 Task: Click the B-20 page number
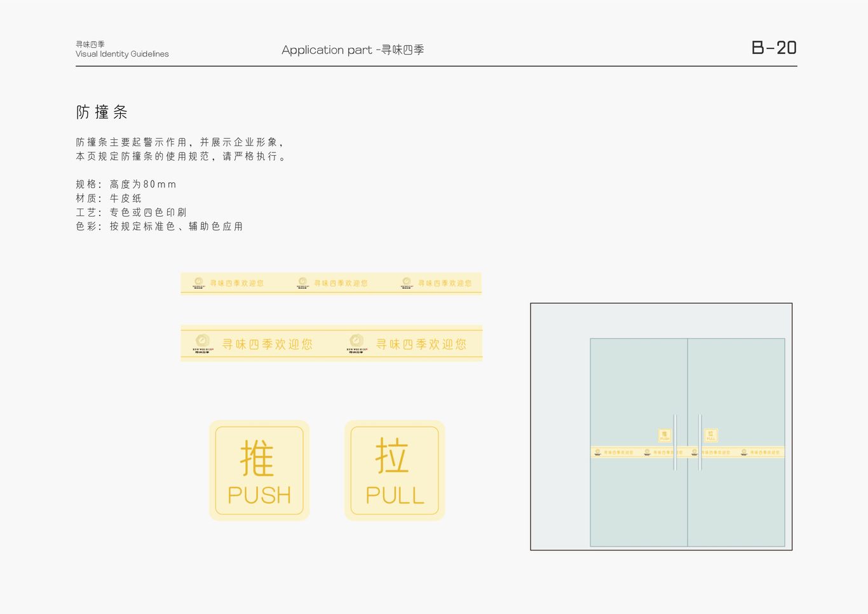pos(774,48)
